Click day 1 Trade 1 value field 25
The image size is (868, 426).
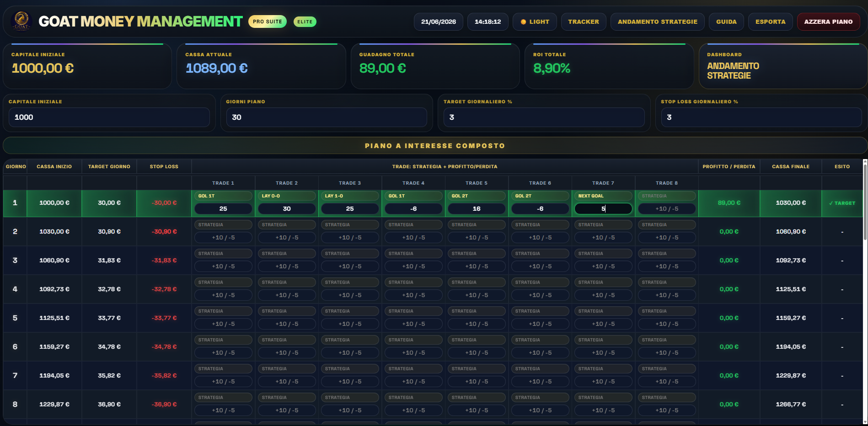tap(223, 208)
